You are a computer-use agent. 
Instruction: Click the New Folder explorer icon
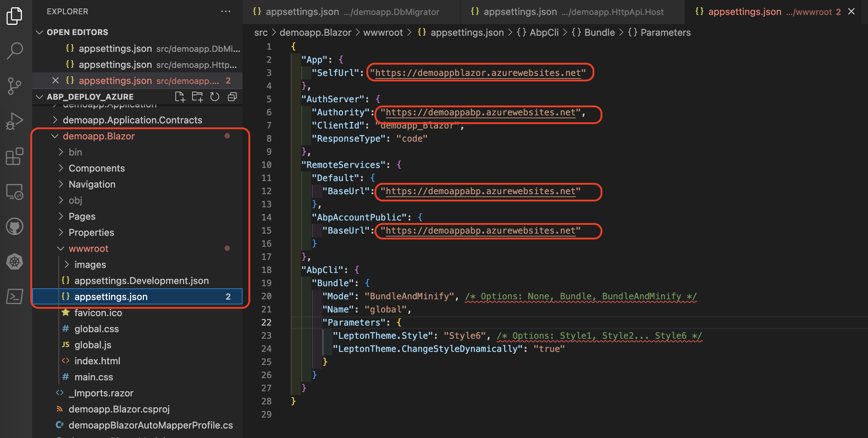tap(197, 97)
